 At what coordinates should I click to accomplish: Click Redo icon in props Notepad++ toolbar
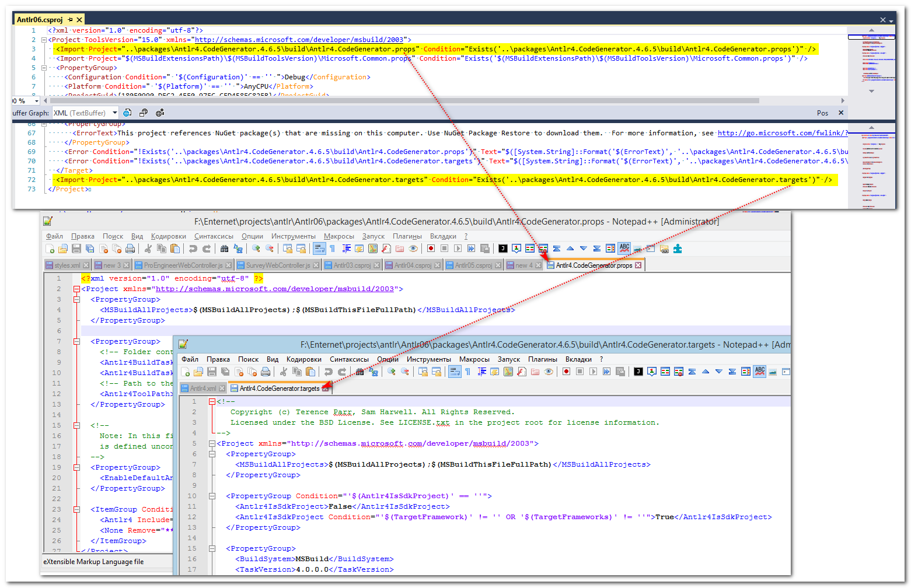pos(207,249)
